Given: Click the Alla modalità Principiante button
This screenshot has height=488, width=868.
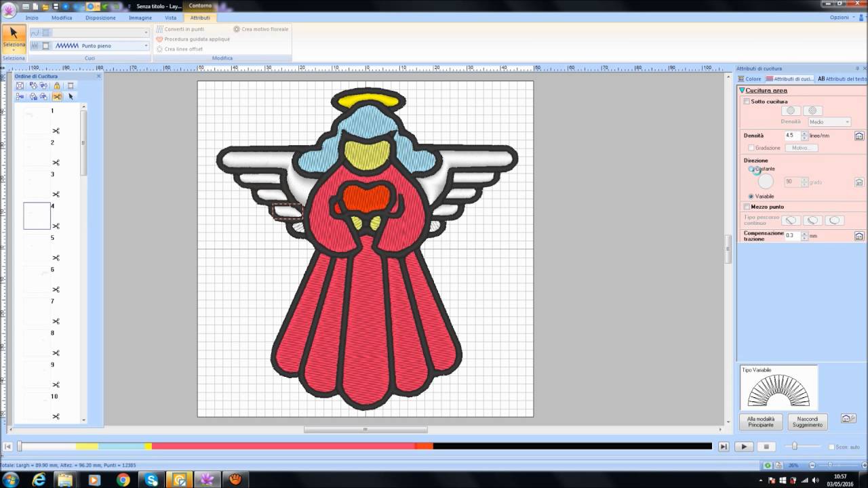Looking at the screenshot, I should (761, 422).
